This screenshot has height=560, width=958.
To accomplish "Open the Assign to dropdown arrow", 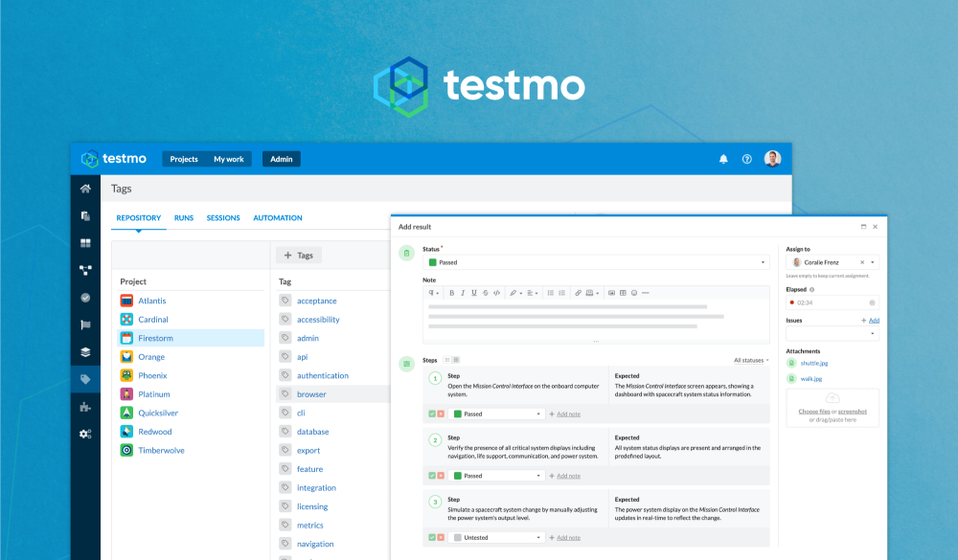I will [x=873, y=262].
